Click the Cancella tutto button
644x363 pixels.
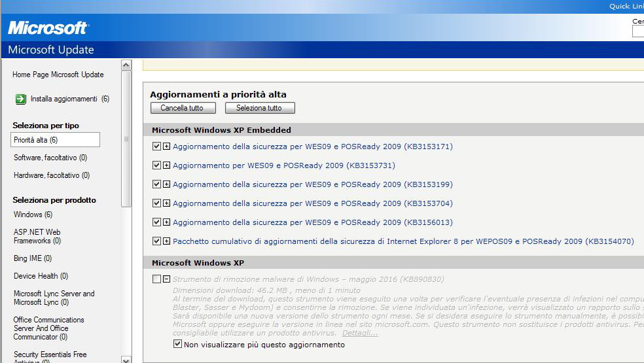tap(183, 108)
